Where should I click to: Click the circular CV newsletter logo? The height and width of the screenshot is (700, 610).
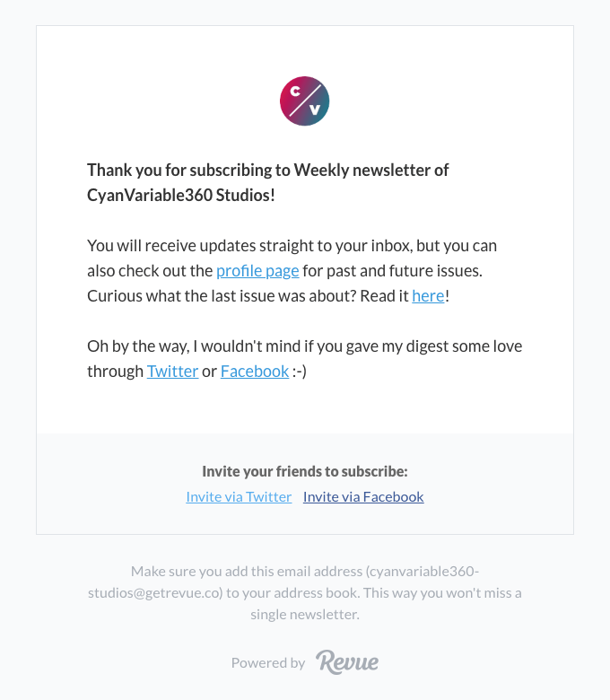coord(305,101)
